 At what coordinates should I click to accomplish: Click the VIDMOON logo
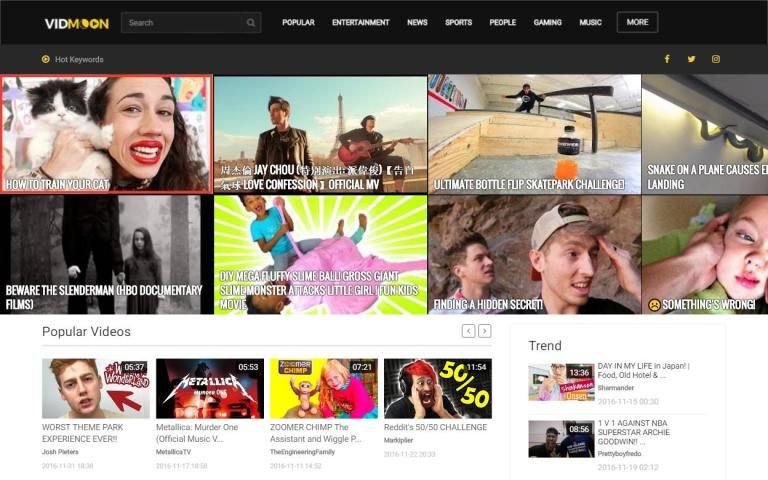tap(77, 23)
